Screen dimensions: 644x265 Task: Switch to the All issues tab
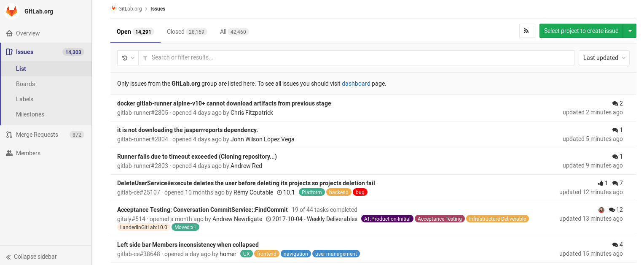pos(223,31)
